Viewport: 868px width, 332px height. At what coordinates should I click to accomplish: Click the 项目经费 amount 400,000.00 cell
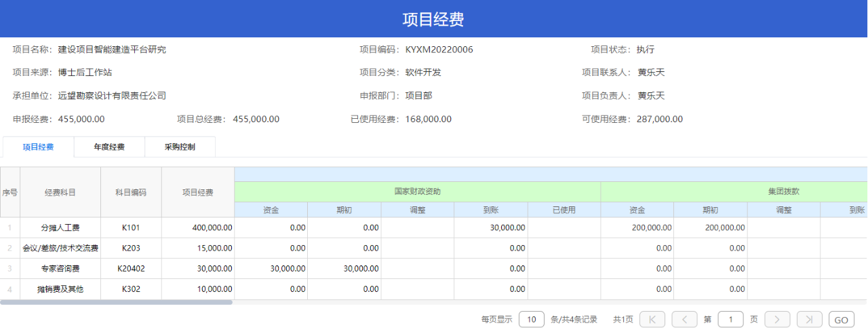[198, 227]
